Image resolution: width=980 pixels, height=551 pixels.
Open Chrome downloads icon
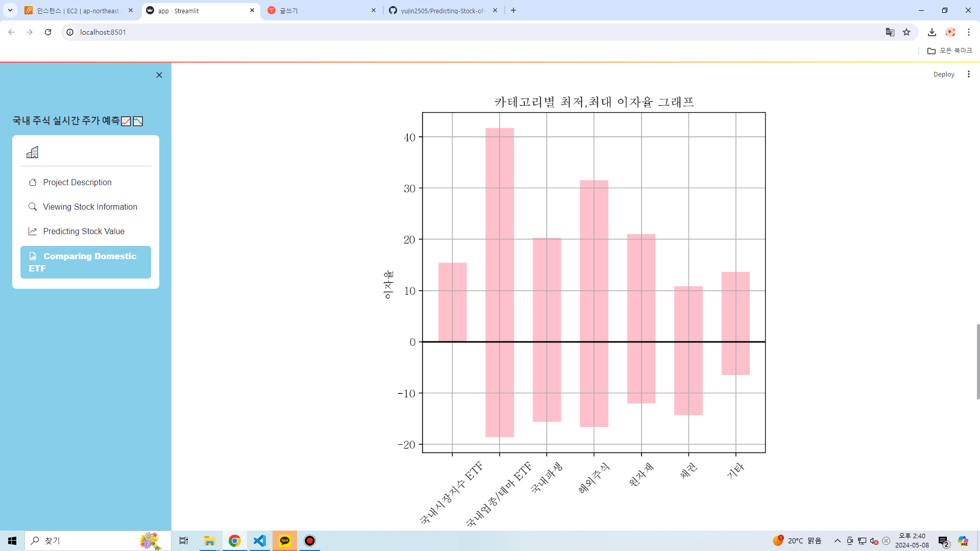(932, 32)
